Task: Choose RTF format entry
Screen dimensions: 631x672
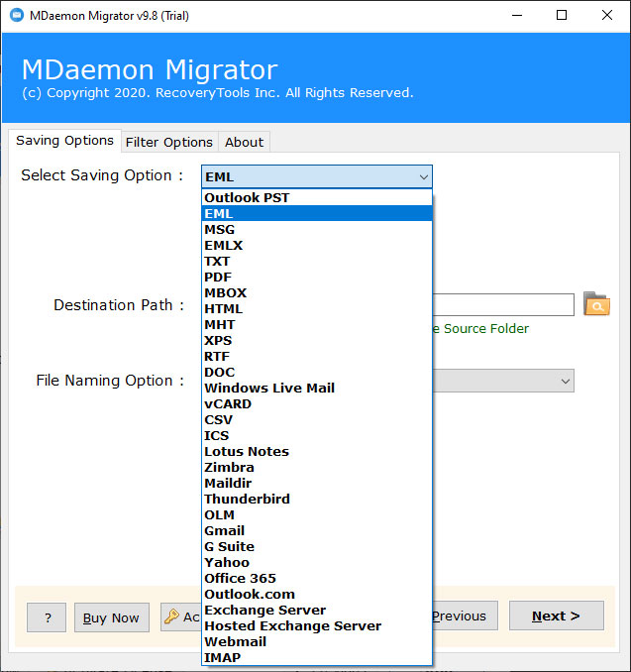Action: pyautogui.click(x=317, y=356)
